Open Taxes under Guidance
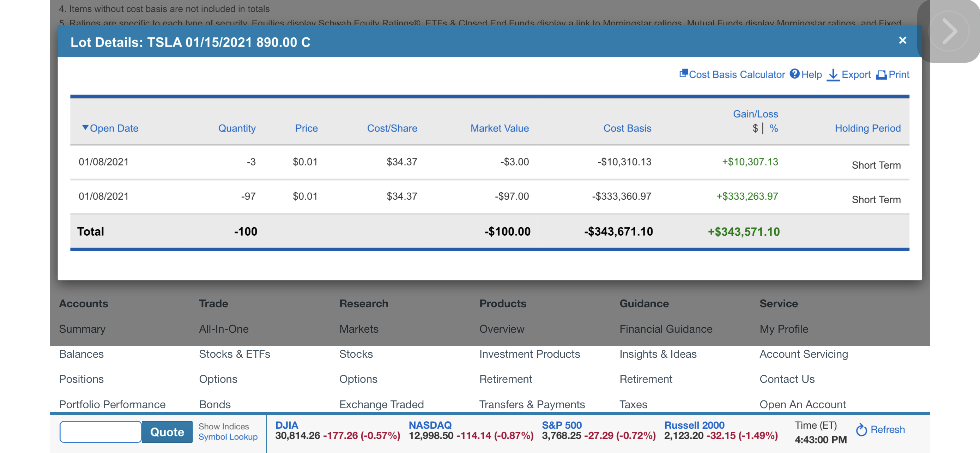 pos(633,404)
